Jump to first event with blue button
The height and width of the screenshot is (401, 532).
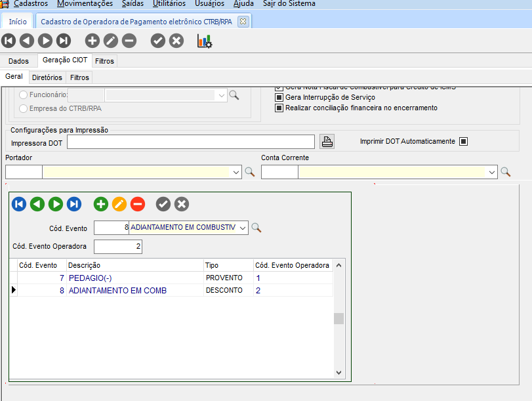19,204
